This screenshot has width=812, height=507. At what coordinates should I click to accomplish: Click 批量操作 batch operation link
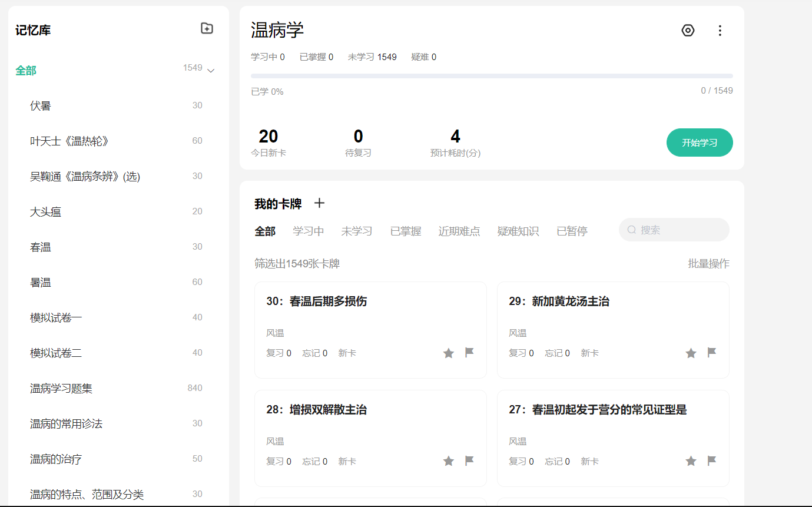(708, 264)
